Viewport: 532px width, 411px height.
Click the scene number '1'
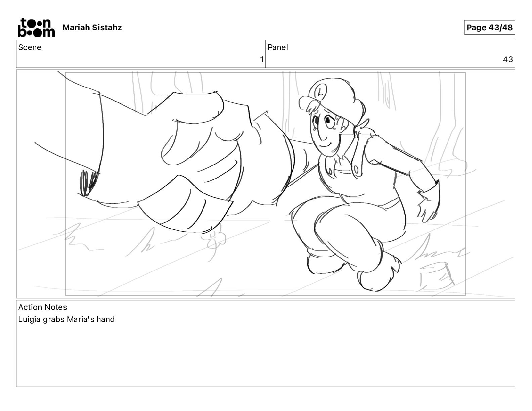point(262,60)
